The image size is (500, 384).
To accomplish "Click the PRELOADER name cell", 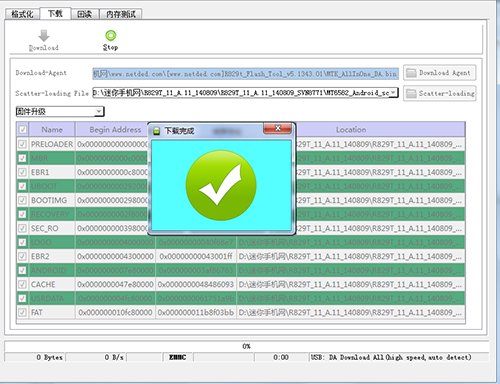I will tap(52, 144).
